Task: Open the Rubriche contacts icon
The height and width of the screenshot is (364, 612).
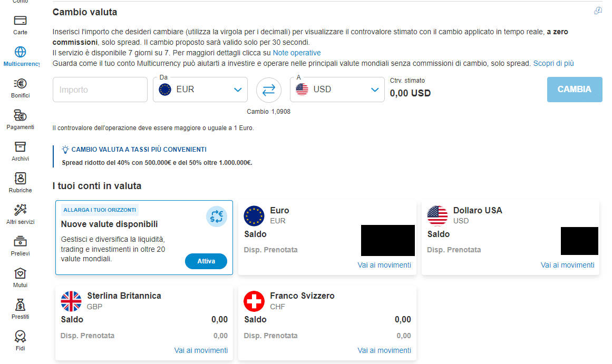Action: (21, 178)
